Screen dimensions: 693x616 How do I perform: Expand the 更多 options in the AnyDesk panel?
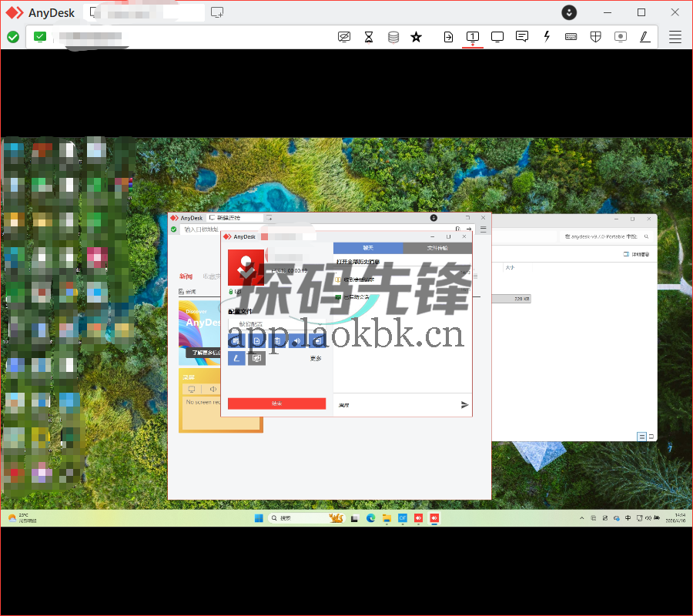316,358
